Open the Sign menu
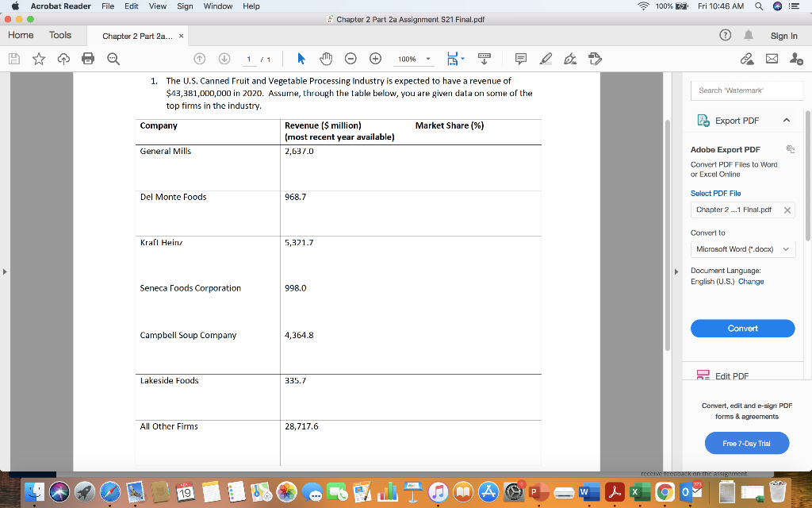The height and width of the screenshot is (508, 812). (184, 6)
